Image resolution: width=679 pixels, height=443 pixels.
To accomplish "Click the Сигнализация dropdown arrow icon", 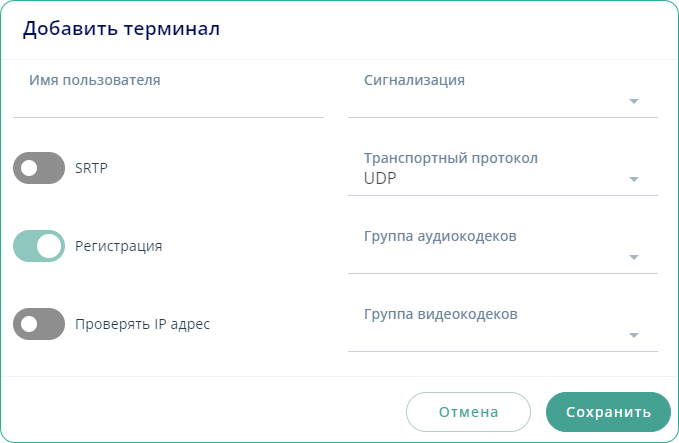I will [x=633, y=101].
